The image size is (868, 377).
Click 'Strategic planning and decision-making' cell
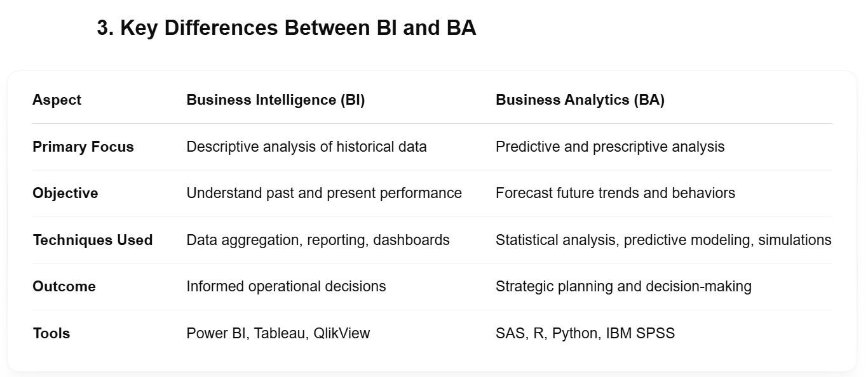pyautogui.click(x=623, y=286)
